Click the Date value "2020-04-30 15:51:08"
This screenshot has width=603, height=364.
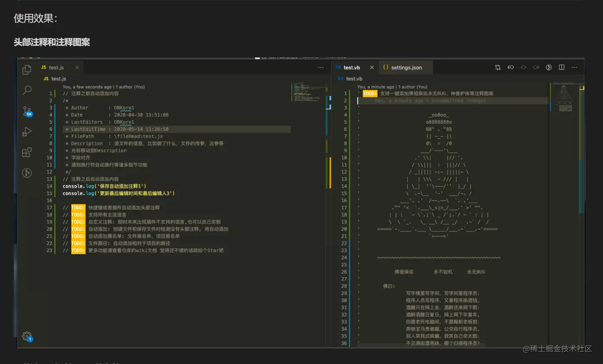click(141, 115)
